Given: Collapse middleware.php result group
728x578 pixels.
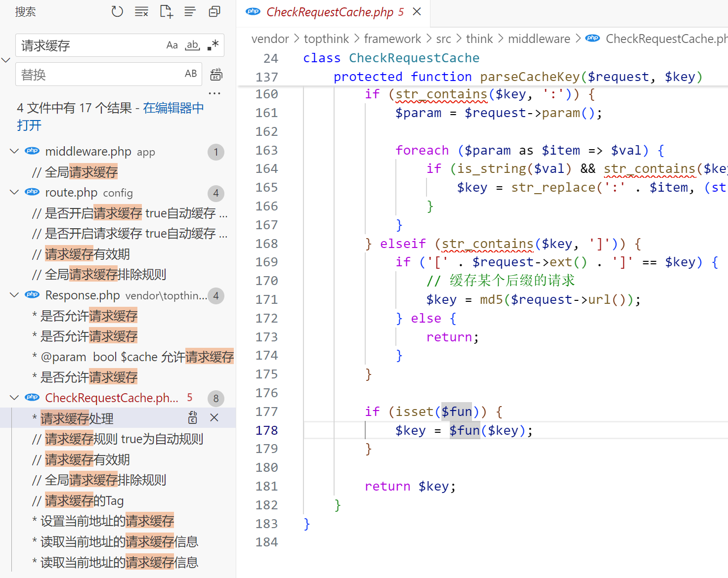Looking at the screenshot, I should click(14, 151).
